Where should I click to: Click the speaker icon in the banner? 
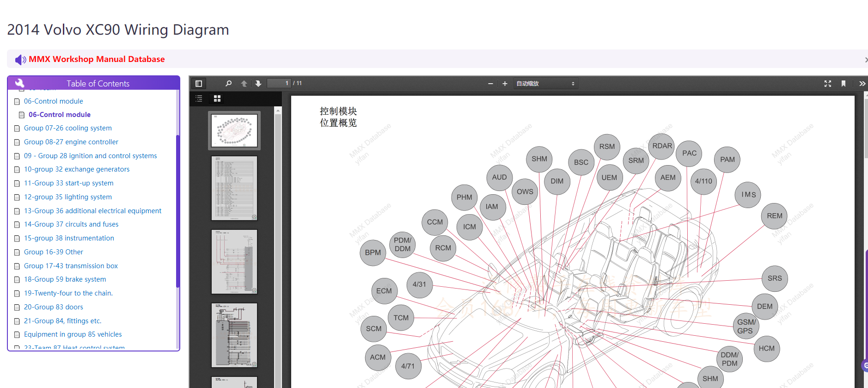click(x=20, y=60)
